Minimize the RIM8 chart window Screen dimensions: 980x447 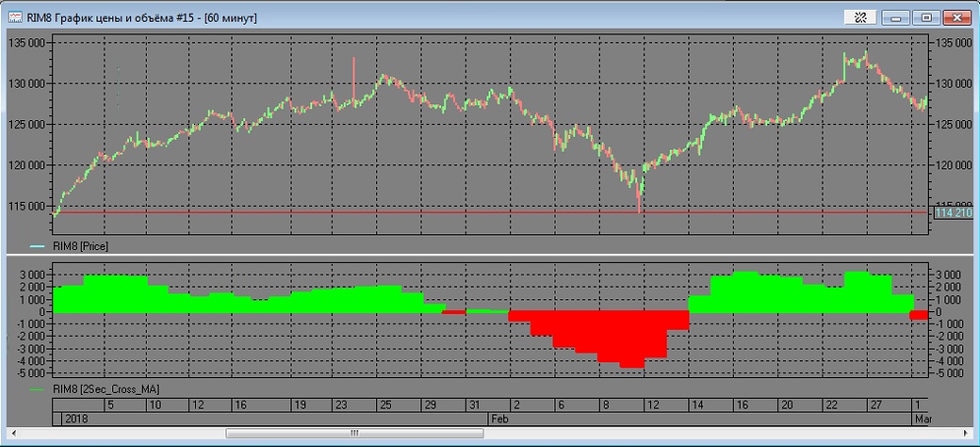895,17
